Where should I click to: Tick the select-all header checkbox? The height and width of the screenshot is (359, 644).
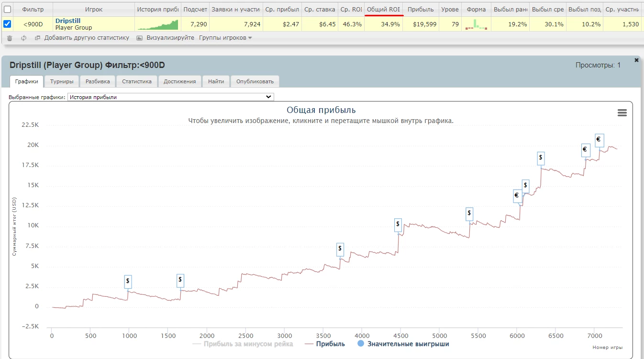(x=7, y=9)
